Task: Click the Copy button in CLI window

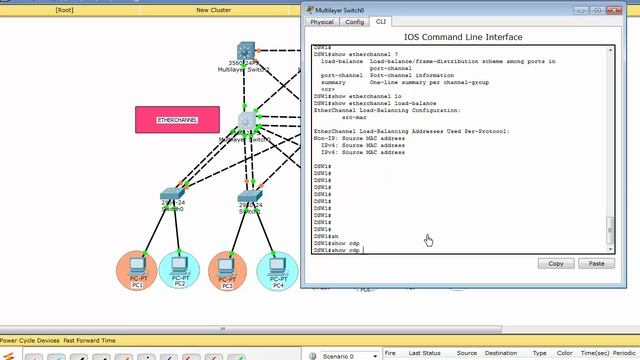Action: (x=556, y=264)
